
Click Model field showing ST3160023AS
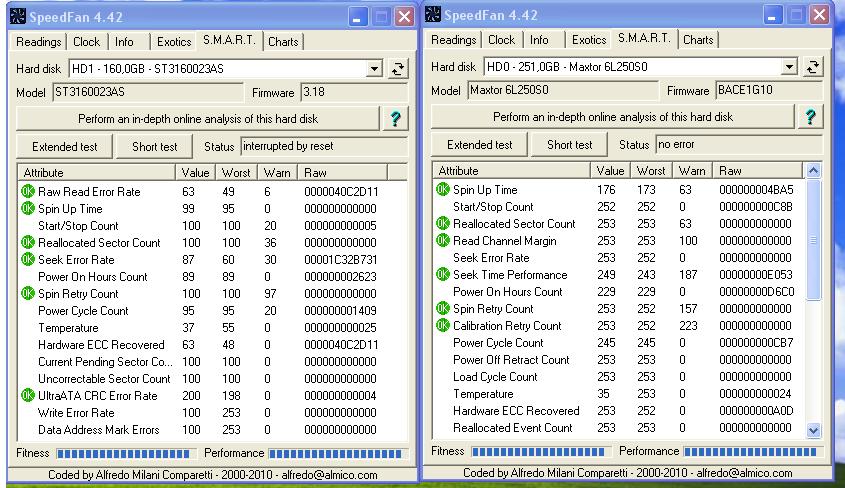pyautogui.click(x=148, y=92)
